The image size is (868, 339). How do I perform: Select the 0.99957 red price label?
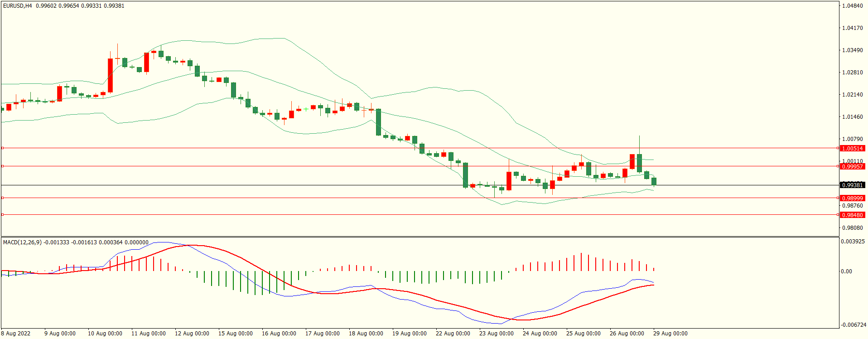tap(852, 167)
